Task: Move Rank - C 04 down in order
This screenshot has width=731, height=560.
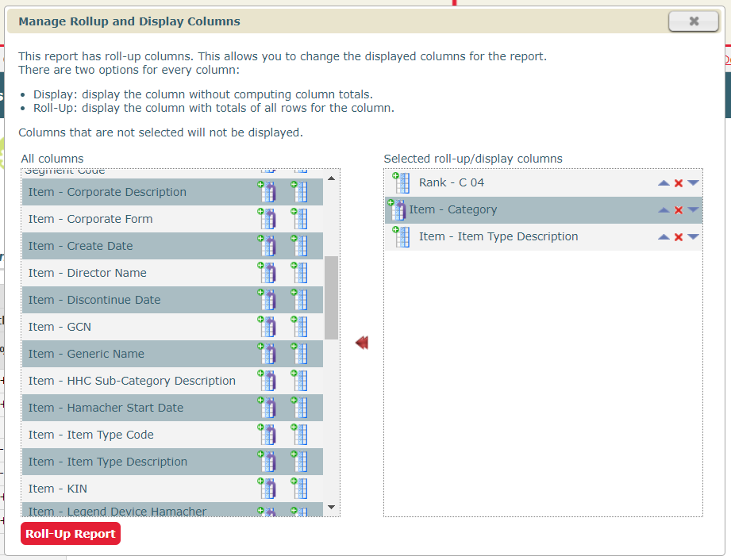Action: [693, 183]
